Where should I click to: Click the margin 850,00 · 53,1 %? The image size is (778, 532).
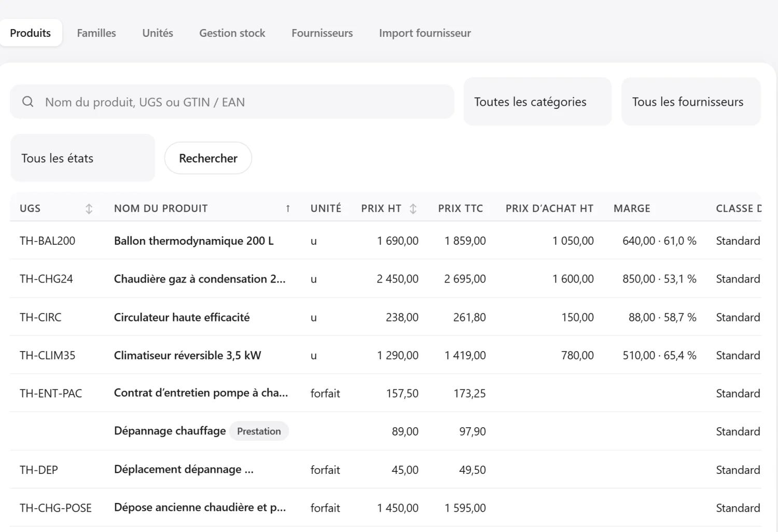point(659,279)
